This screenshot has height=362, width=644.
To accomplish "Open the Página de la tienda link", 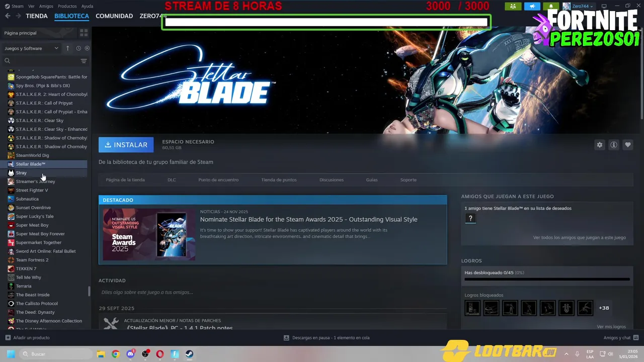I will point(125,179).
